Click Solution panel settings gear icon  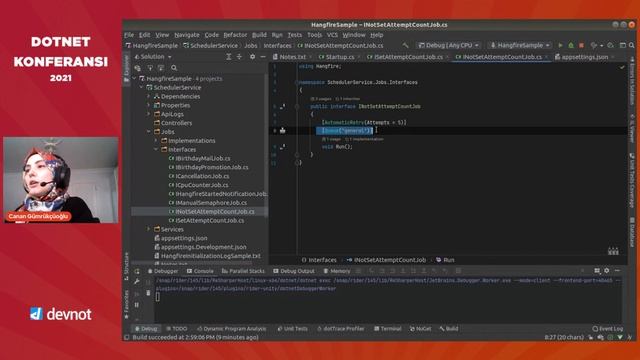click(x=252, y=57)
